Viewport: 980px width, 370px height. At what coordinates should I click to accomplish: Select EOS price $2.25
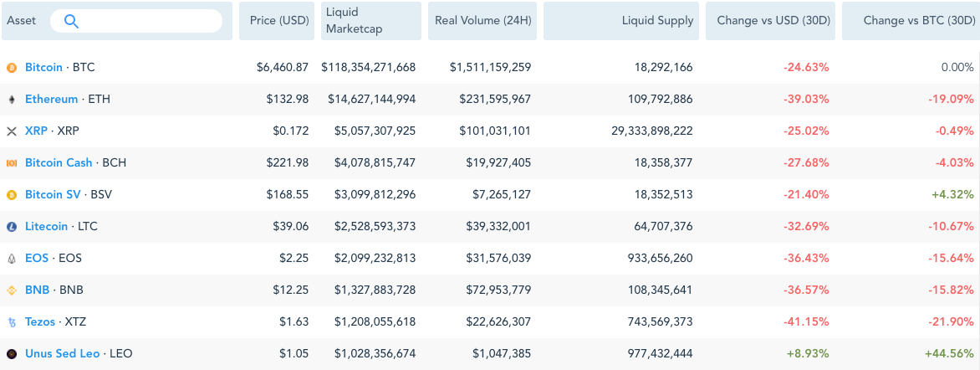point(293,258)
